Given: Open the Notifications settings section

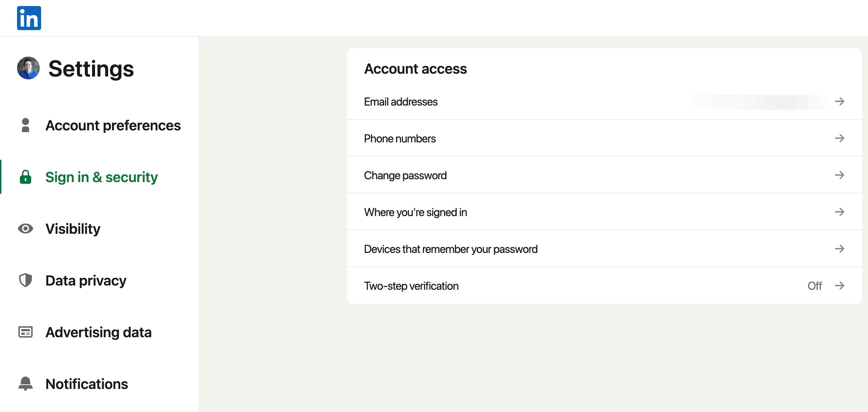Looking at the screenshot, I should [87, 384].
